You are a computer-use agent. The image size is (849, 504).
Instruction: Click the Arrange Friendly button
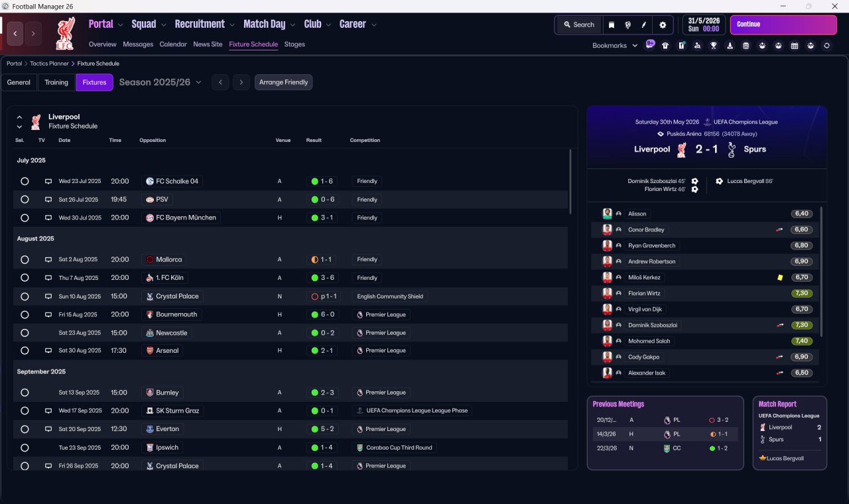283,82
